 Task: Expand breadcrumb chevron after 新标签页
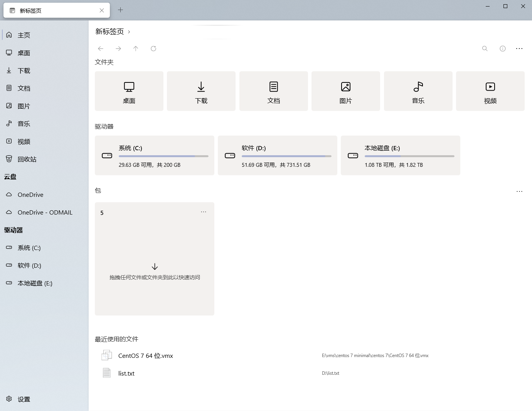pos(129,32)
